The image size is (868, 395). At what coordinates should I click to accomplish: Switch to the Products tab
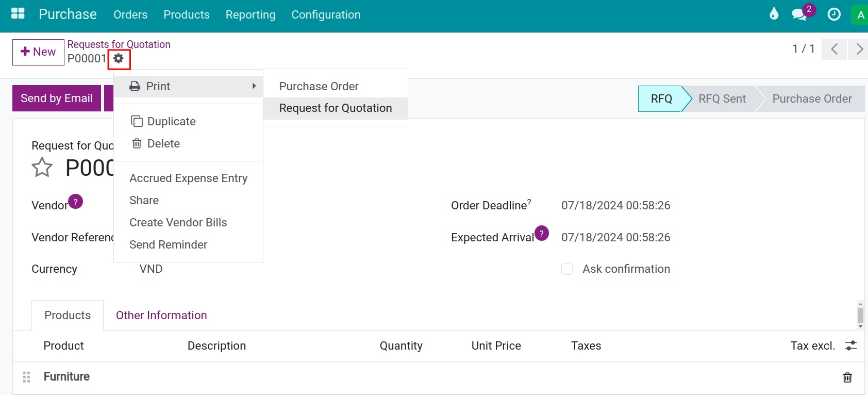coord(68,315)
